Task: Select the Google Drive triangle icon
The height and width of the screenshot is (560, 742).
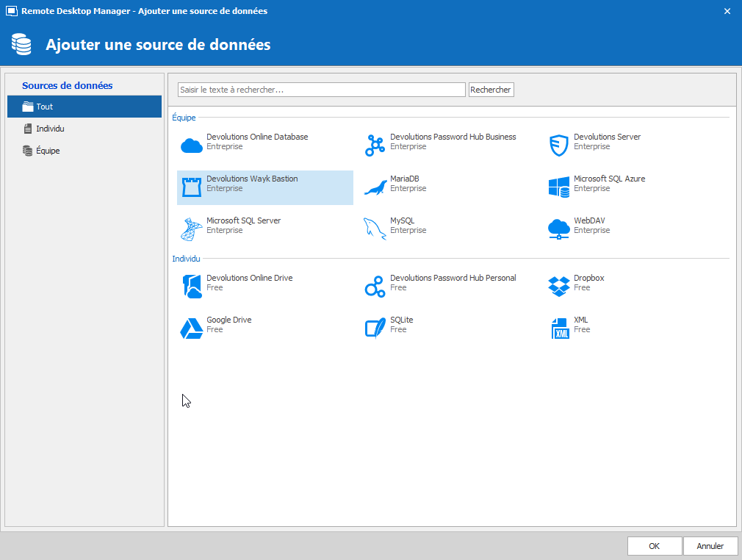Action: (x=192, y=329)
